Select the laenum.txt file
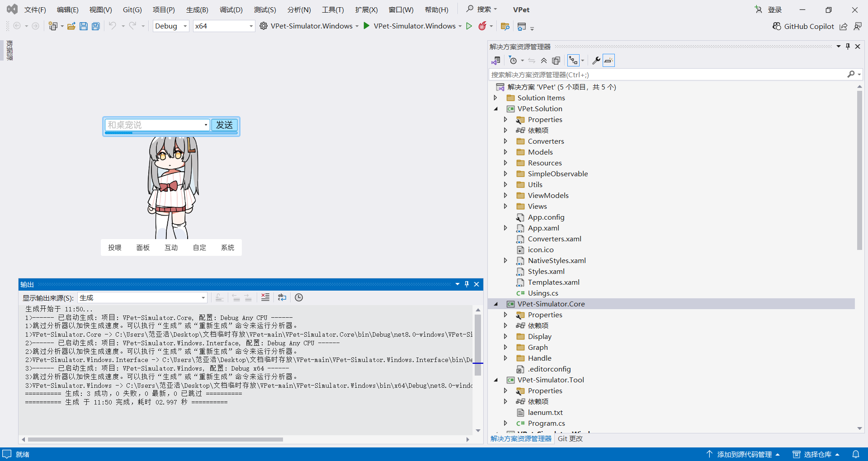Screen dimensions: 868x461 [545, 412]
